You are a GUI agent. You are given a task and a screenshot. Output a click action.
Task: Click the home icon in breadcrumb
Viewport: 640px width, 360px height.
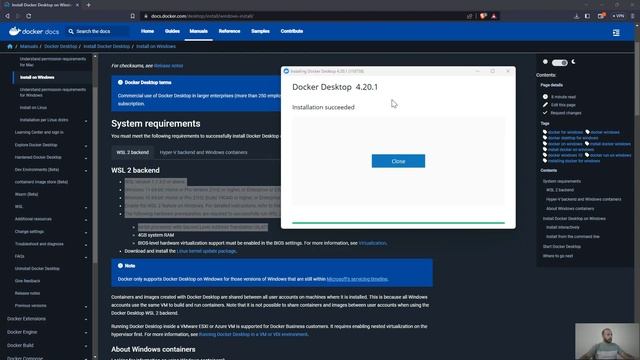(x=10, y=47)
